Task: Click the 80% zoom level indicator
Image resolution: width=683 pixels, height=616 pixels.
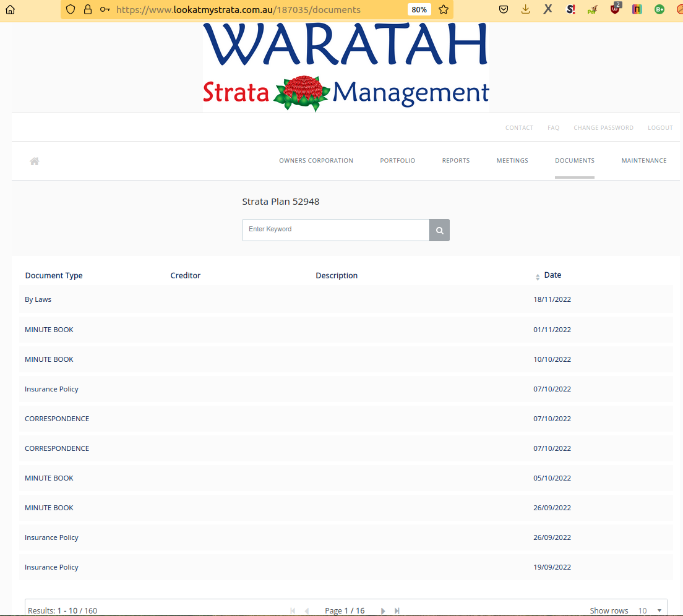Action: (x=419, y=9)
